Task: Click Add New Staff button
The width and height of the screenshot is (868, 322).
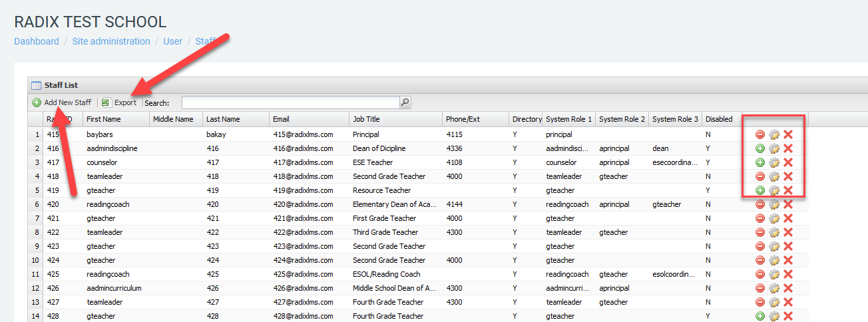Action: pos(62,102)
